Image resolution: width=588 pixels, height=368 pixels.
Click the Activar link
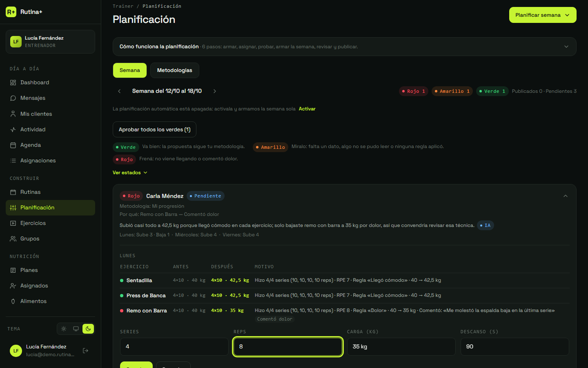point(307,109)
